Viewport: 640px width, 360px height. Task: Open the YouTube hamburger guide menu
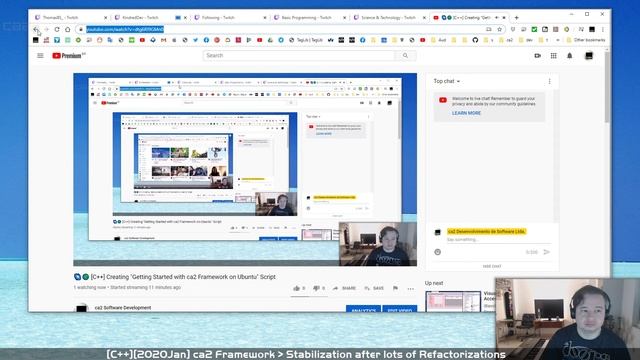click(x=40, y=56)
